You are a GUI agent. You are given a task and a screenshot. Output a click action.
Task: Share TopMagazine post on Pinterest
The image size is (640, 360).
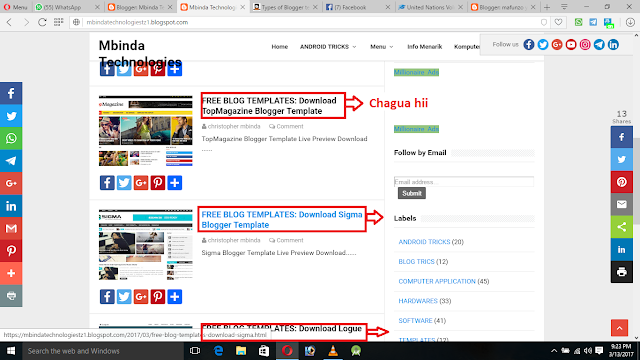tap(158, 183)
